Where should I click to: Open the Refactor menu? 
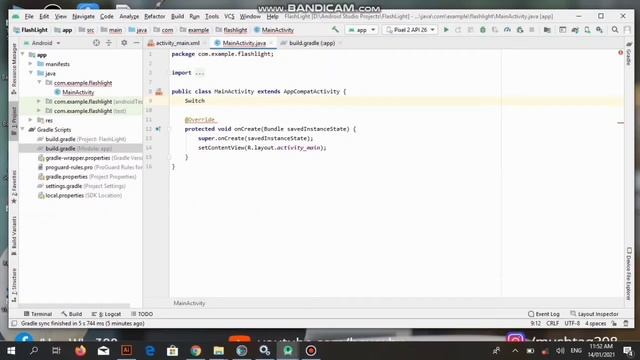(x=155, y=16)
